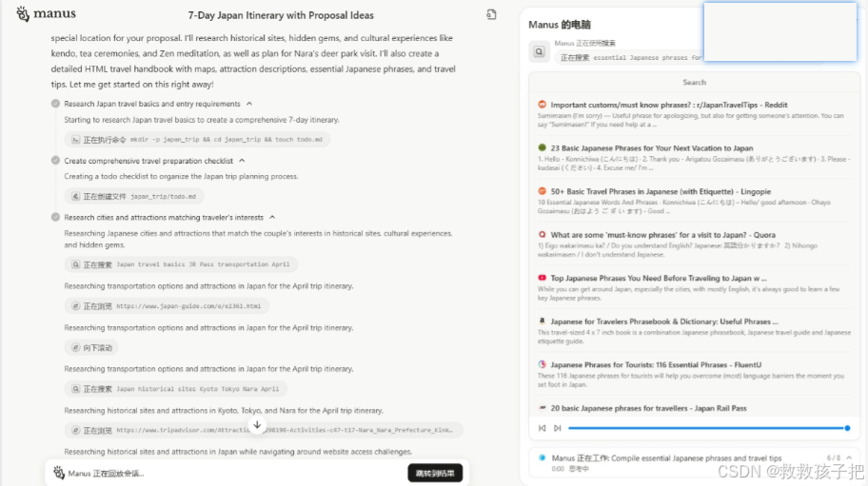Image resolution: width=868 pixels, height=486 pixels.
Task: Open Quora must-know phrases result
Action: coord(662,235)
